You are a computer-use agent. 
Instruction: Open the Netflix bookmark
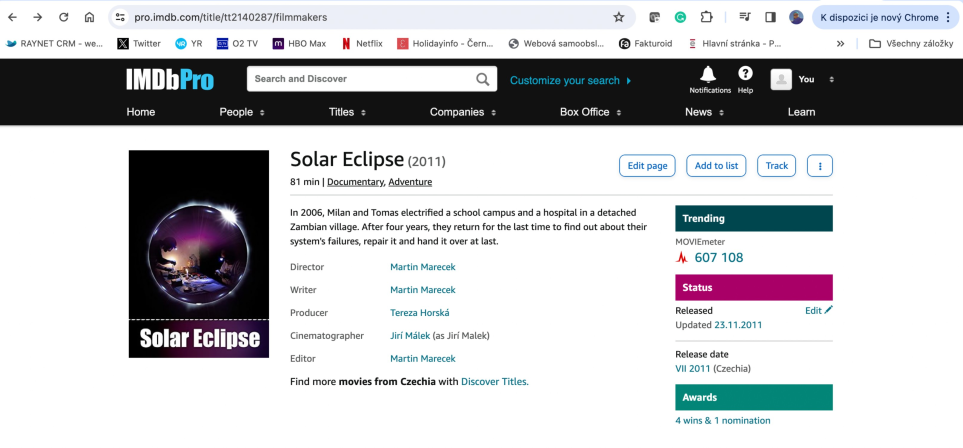tap(362, 44)
